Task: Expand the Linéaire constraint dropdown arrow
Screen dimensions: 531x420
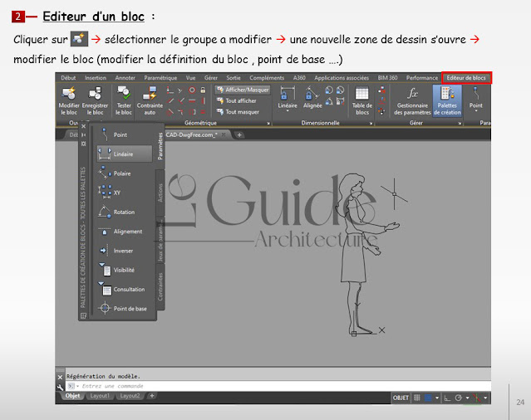Action: tap(288, 110)
